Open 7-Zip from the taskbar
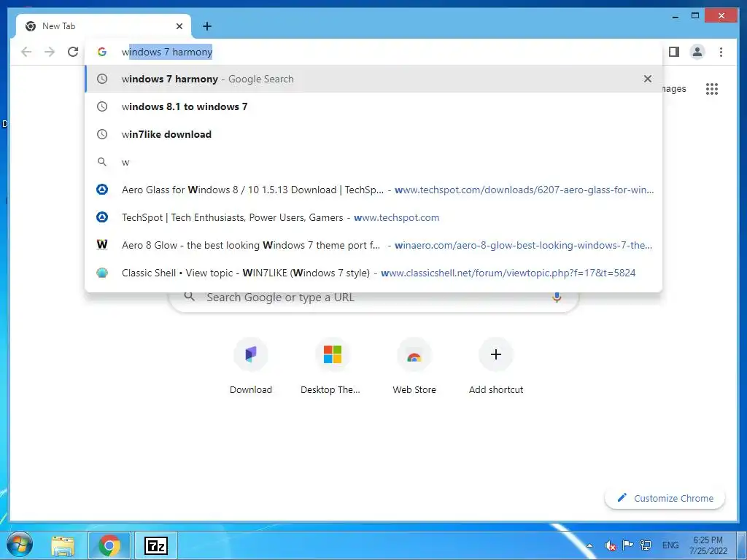 tap(156, 545)
